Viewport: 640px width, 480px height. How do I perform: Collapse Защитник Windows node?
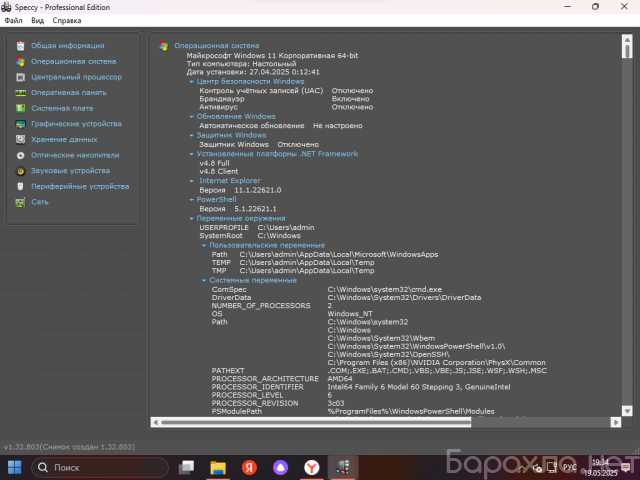(191, 135)
